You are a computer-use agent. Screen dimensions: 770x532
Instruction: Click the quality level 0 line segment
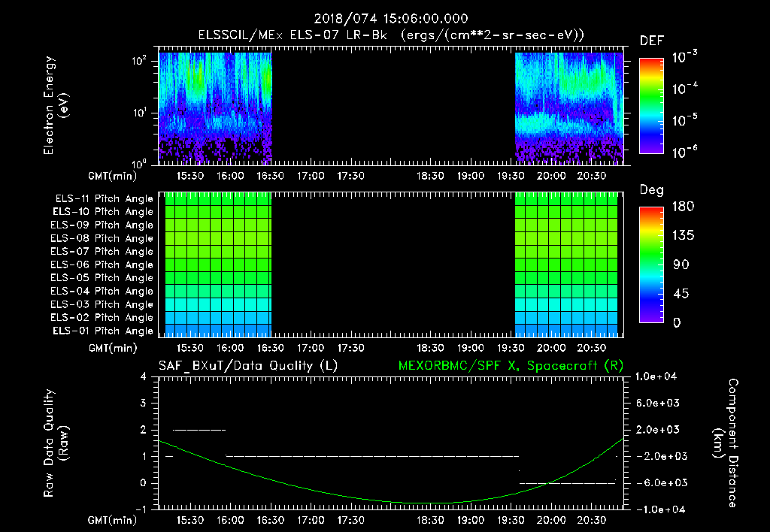click(567, 483)
